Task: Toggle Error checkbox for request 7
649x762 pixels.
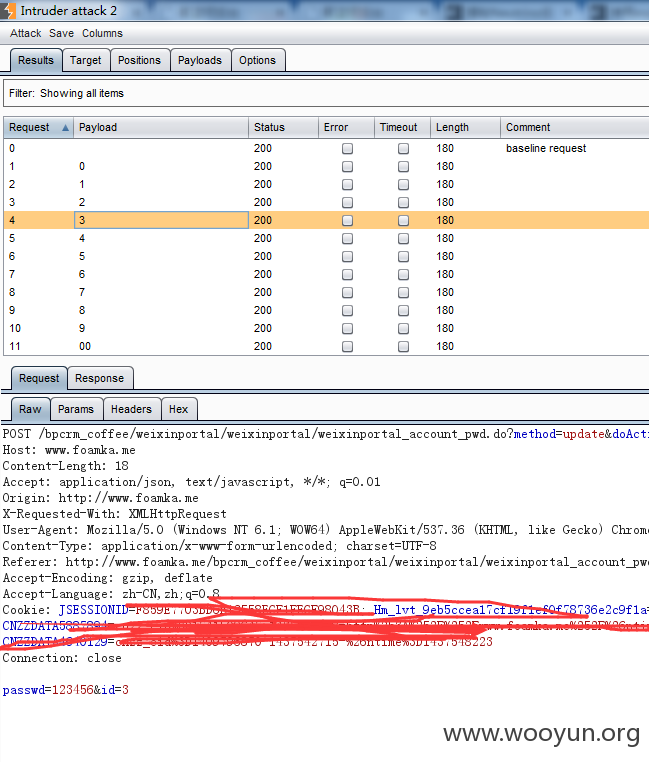Action: (348, 275)
